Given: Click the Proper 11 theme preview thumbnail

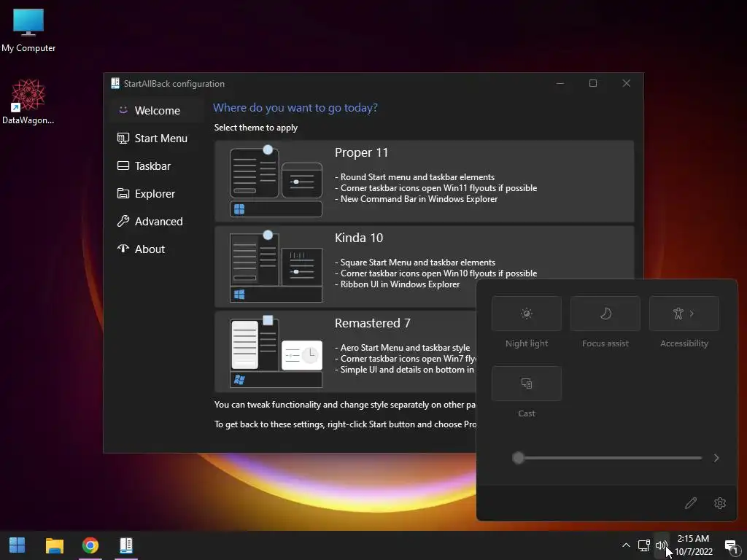Looking at the screenshot, I should [276, 182].
